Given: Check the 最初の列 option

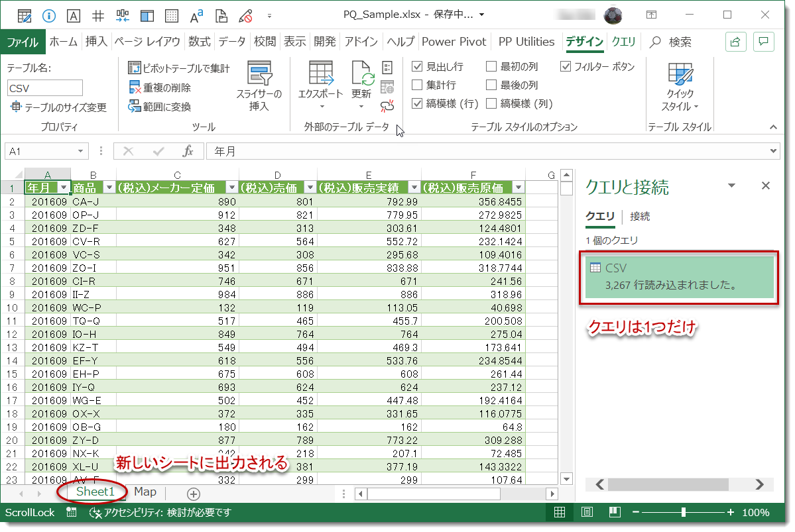Looking at the screenshot, I should (x=491, y=66).
